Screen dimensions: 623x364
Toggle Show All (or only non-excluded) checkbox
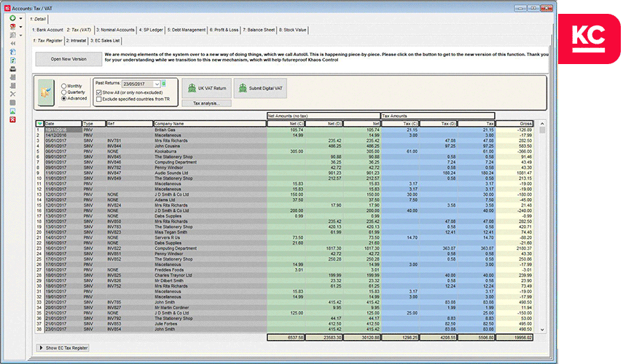tap(99, 92)
